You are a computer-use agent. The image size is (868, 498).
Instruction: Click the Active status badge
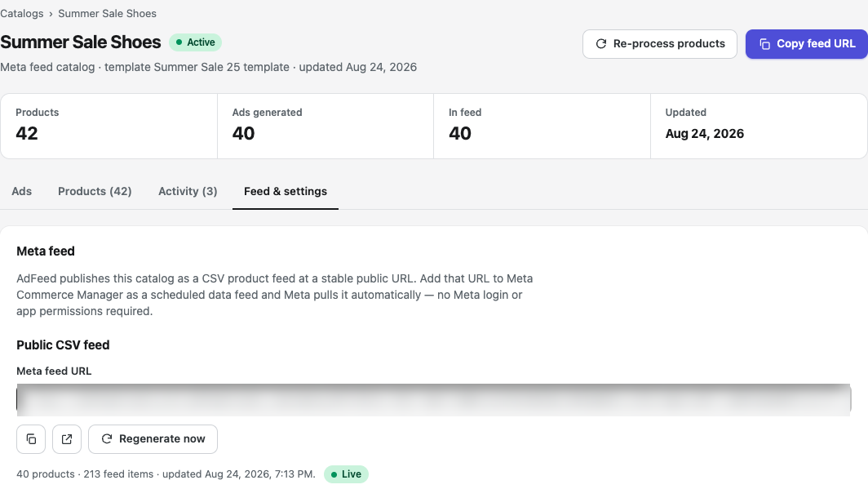point(196,42)
